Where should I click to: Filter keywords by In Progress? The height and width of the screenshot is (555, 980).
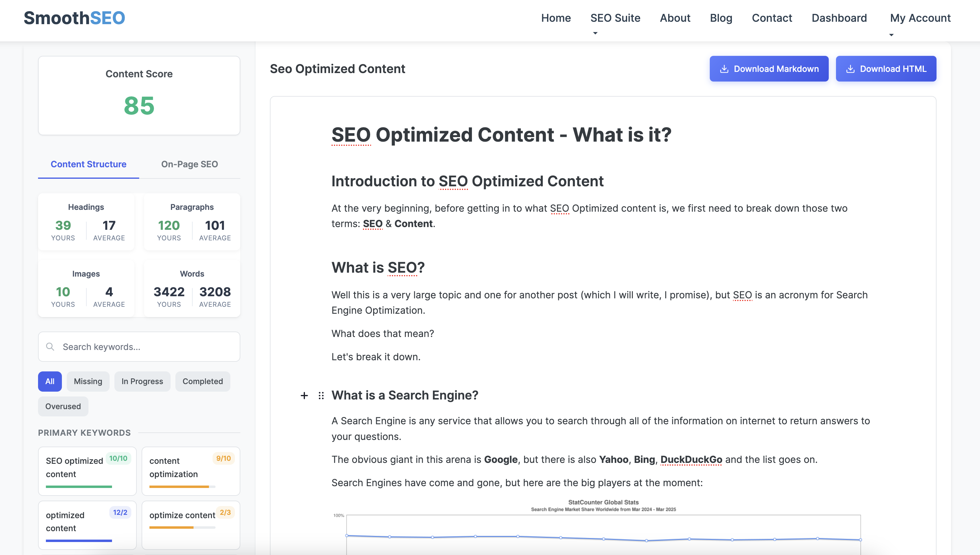142,381
